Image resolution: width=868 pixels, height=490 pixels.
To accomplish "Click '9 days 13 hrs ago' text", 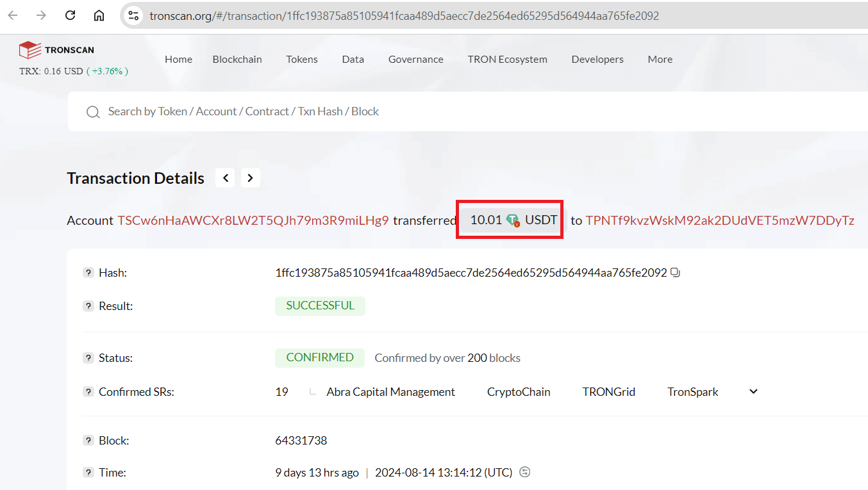I will pyautogui.click(x=317, y=473).
